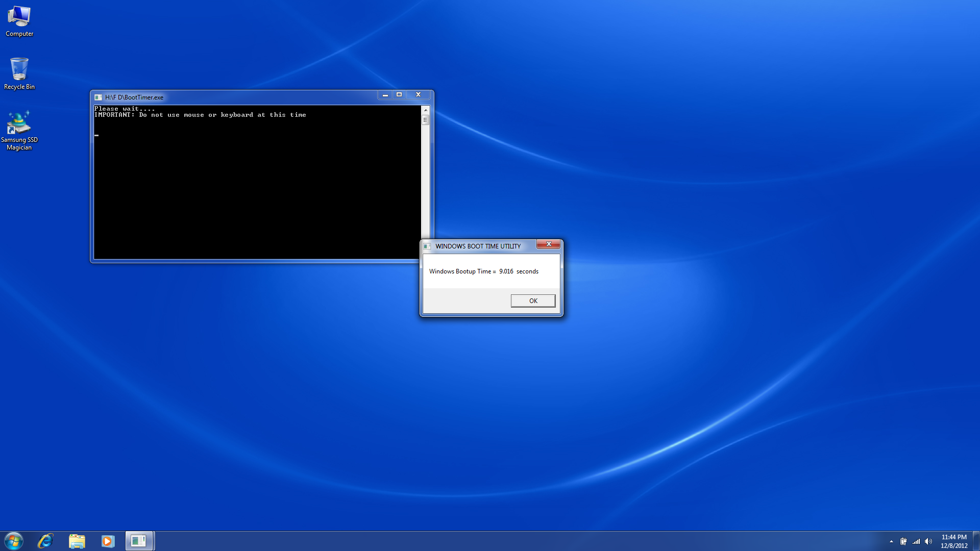Click the boot utility dialog title icon
980x551 pixels.
click(427, 246)
